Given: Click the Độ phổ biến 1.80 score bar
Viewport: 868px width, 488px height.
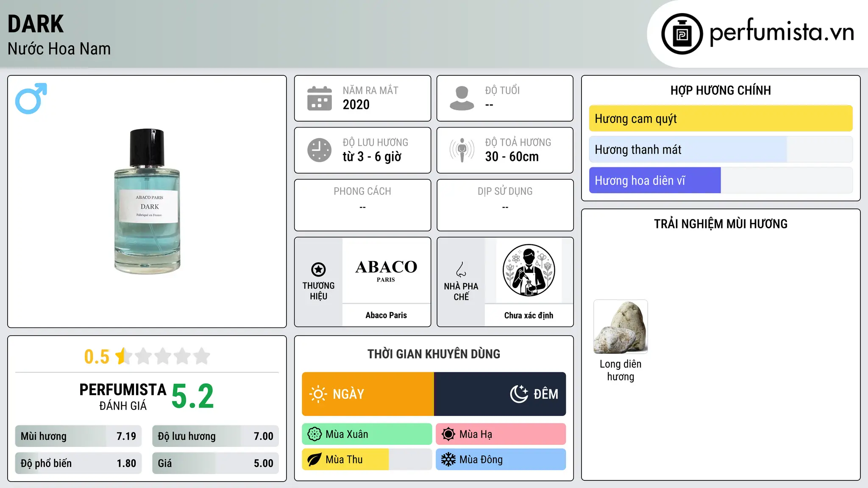Looking at the screenshot, I should pyautogui.click(x=78, y=463).
